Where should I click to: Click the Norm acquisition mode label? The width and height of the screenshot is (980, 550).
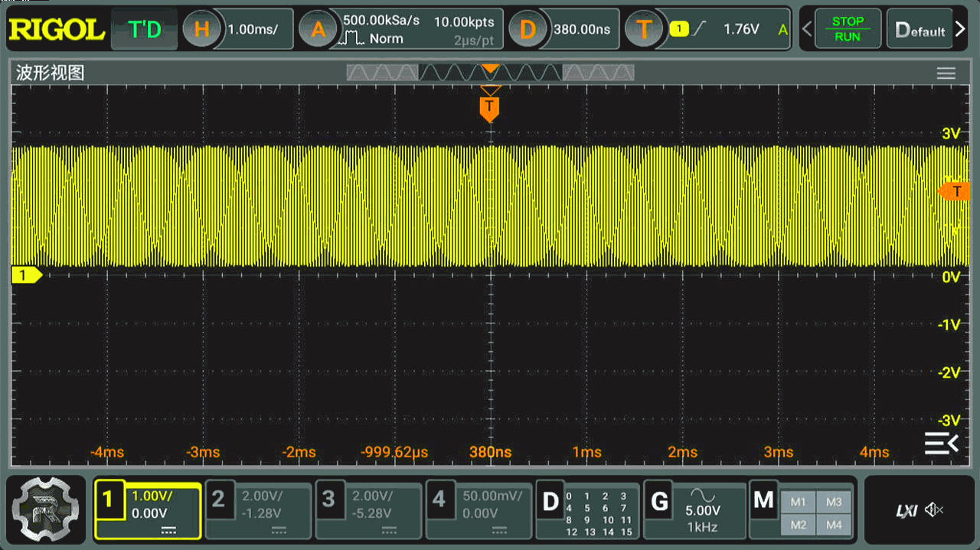[386, 39]
